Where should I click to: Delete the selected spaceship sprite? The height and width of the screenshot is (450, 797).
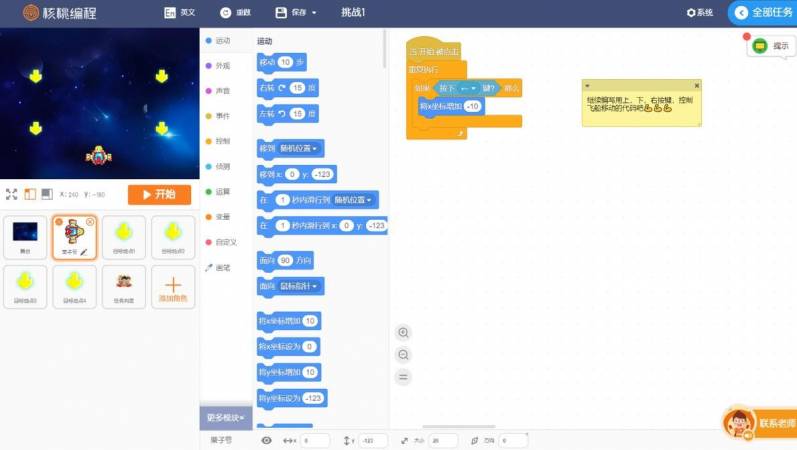(91, 221)
